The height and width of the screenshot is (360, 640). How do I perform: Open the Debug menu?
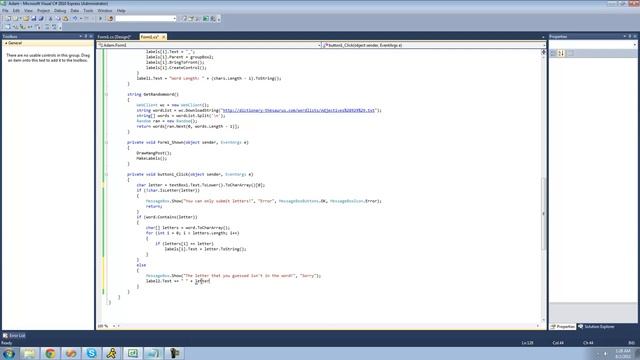coord(60,11)
